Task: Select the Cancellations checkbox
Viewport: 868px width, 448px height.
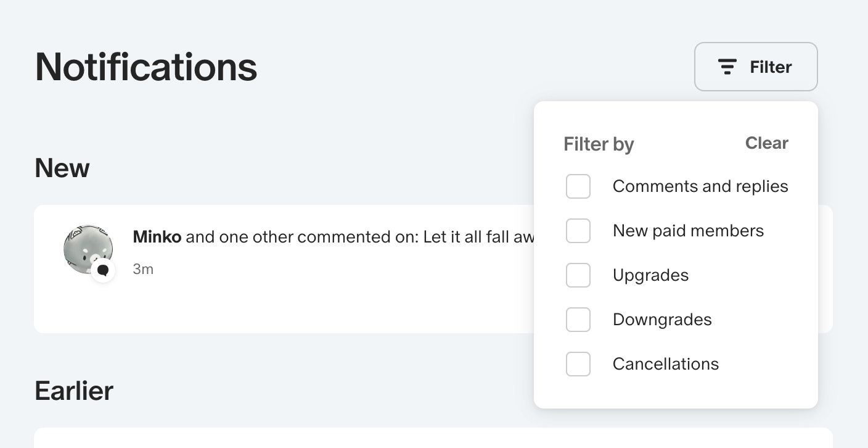Action: [x=578, y=364]
